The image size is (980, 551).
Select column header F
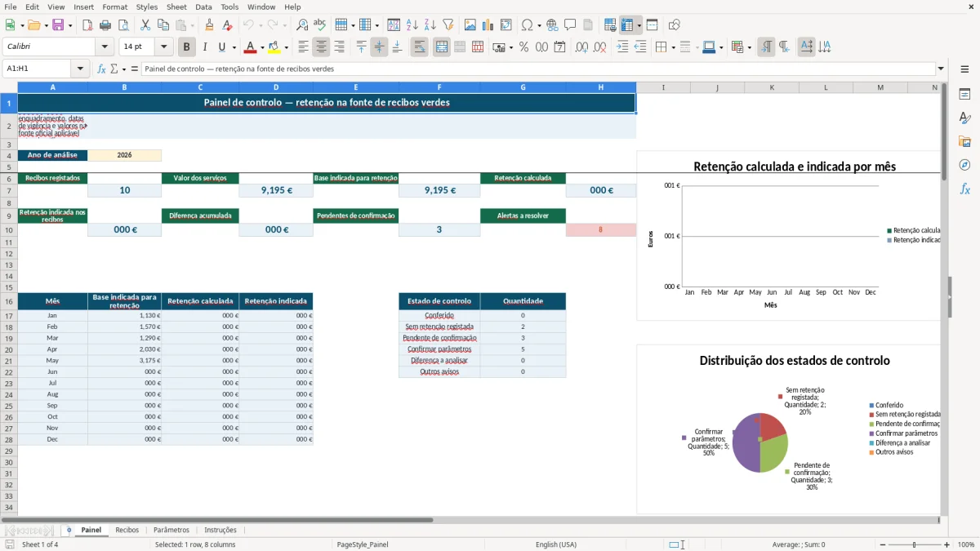439,87
